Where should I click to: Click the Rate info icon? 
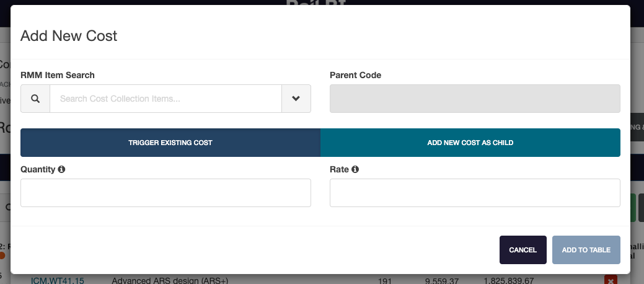tap(355, 169)
